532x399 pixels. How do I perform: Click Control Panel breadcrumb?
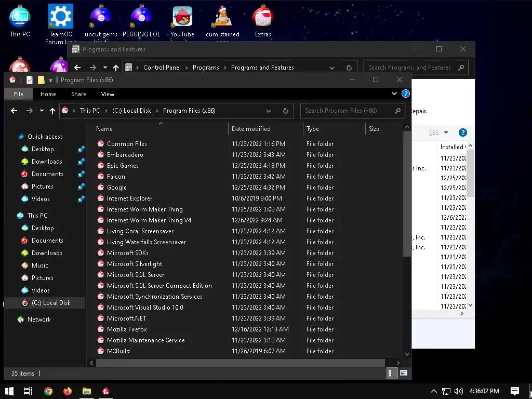(x=162, y=68)
